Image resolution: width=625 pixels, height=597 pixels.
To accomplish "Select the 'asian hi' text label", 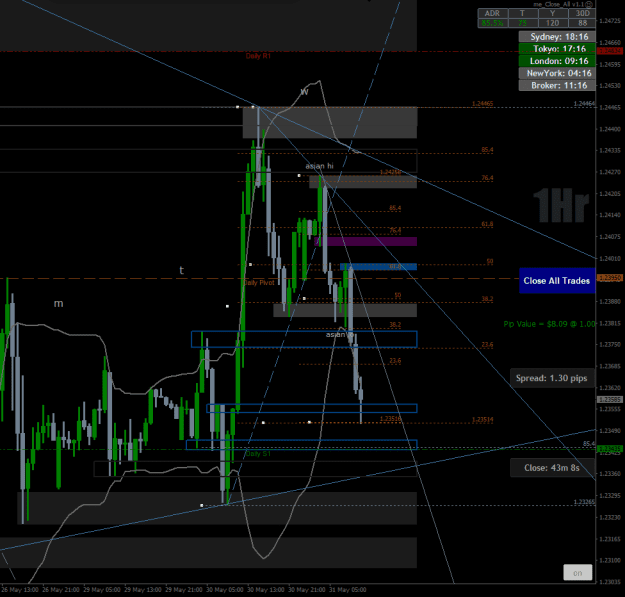I will click(319, 166).
